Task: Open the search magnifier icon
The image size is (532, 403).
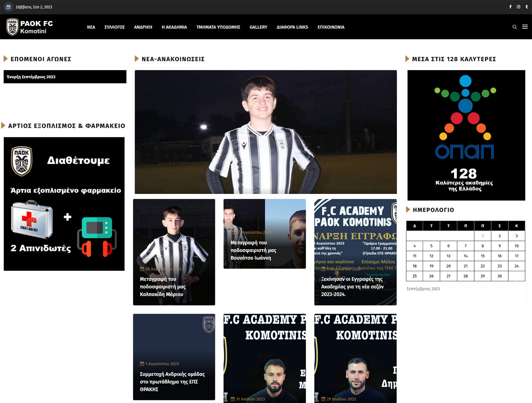Action: click(x=514, y=27)
